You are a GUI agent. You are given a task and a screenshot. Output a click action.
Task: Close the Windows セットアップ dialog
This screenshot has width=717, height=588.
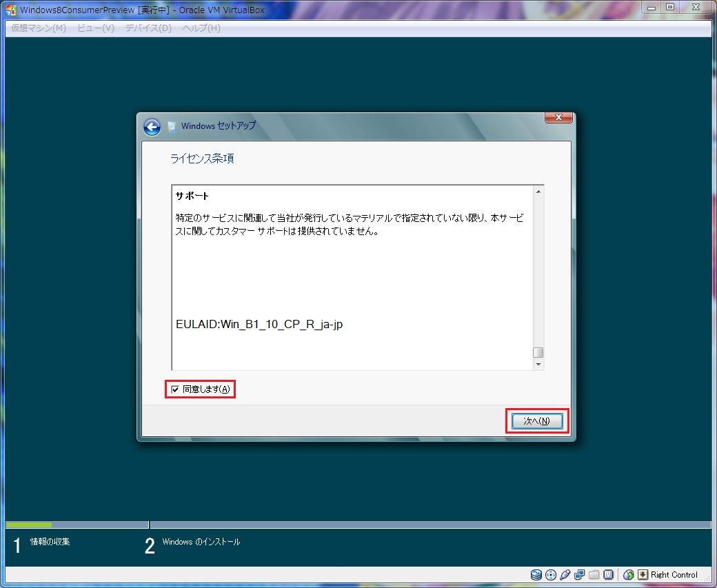[x=558, y=117]
